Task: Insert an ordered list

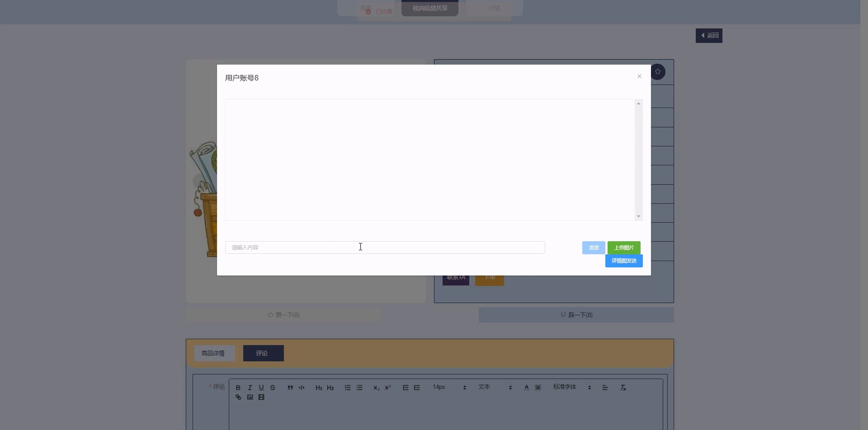Action: [348, 388]
